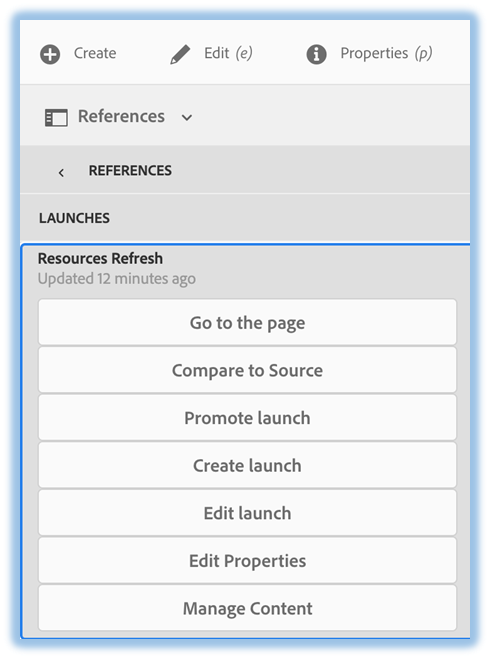This screenshot has width=490, height=659.
Task: Expand the References dropdown chevron
Action: (187, 118)
